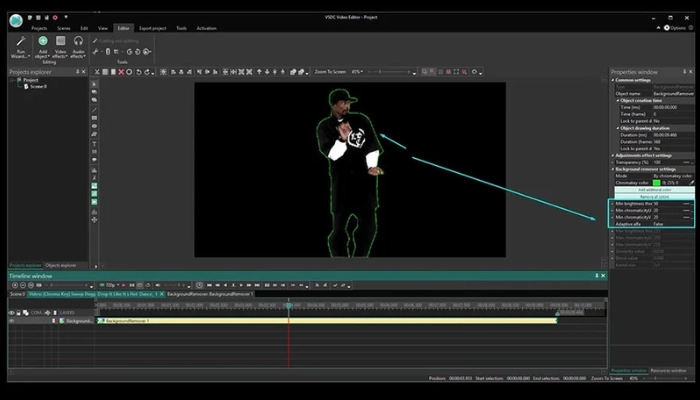
Task: Click Zoom To Screen in editor toolbar
Action: 330,72
